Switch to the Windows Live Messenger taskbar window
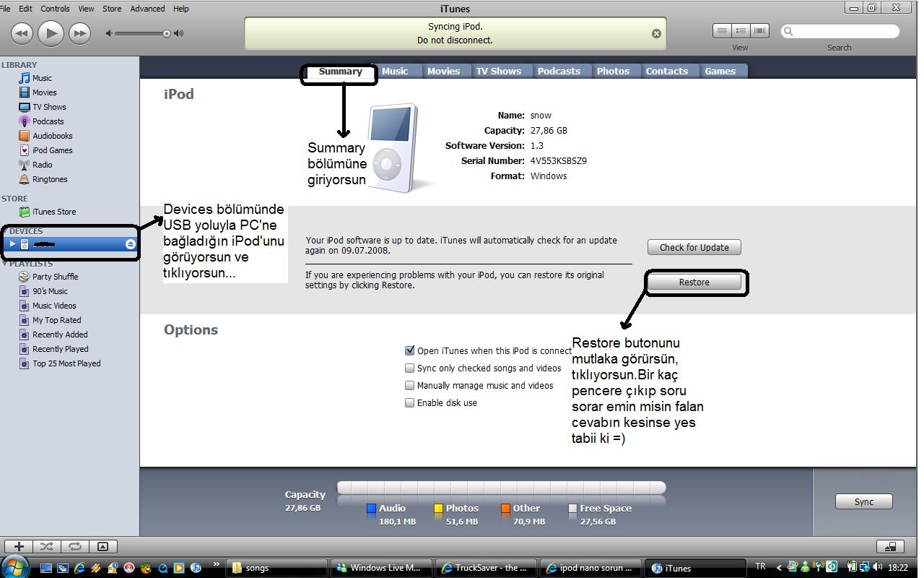Viewport: 924px width, 578px height. click(x=381, y=568)
